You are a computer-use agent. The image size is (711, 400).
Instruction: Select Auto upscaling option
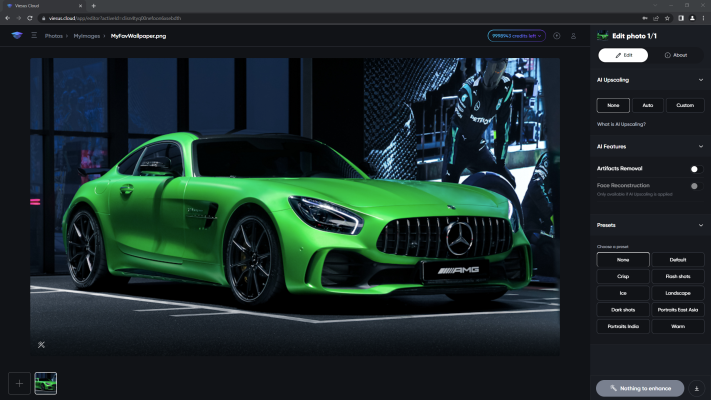pos(648,105)
